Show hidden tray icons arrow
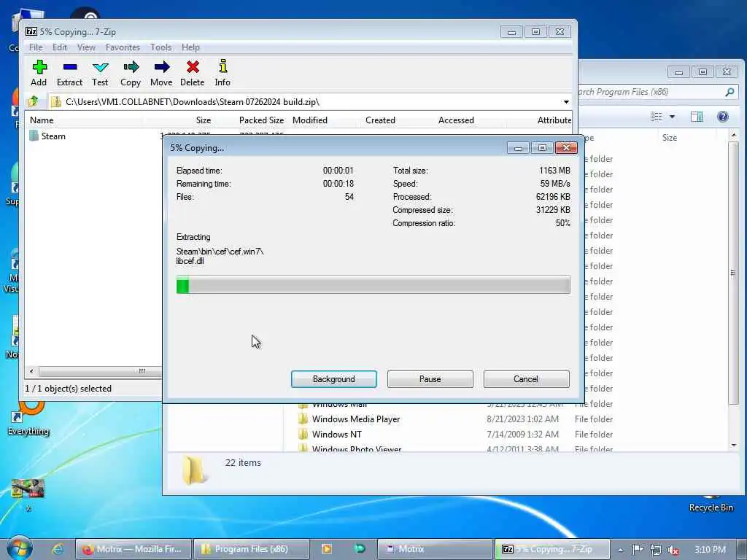 click(x=620, y=550)
